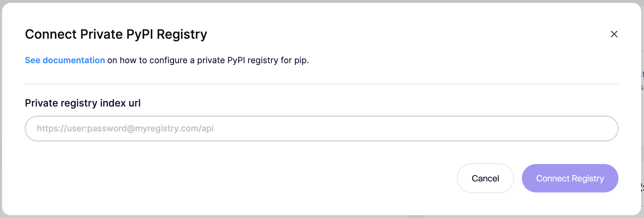This screenshot has width=644, height=218.
Task: Focus the private registry index url field
Action: click(321, 129)
